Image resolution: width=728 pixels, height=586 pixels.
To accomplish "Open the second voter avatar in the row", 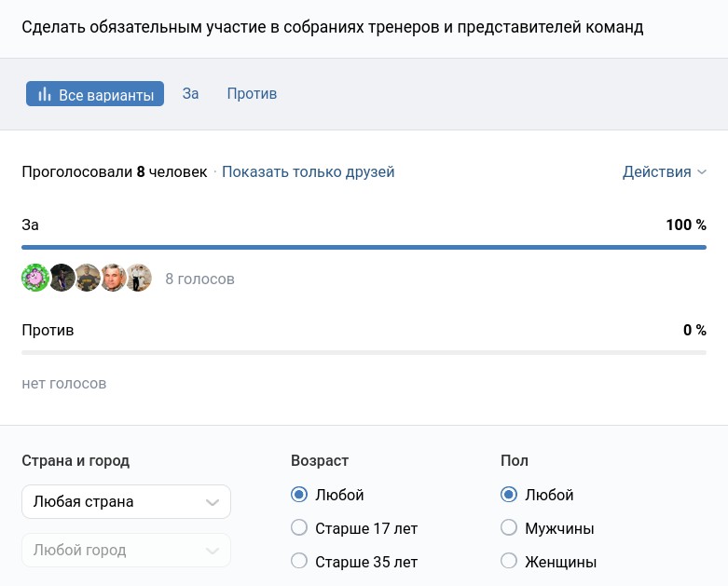I will 62,278.
